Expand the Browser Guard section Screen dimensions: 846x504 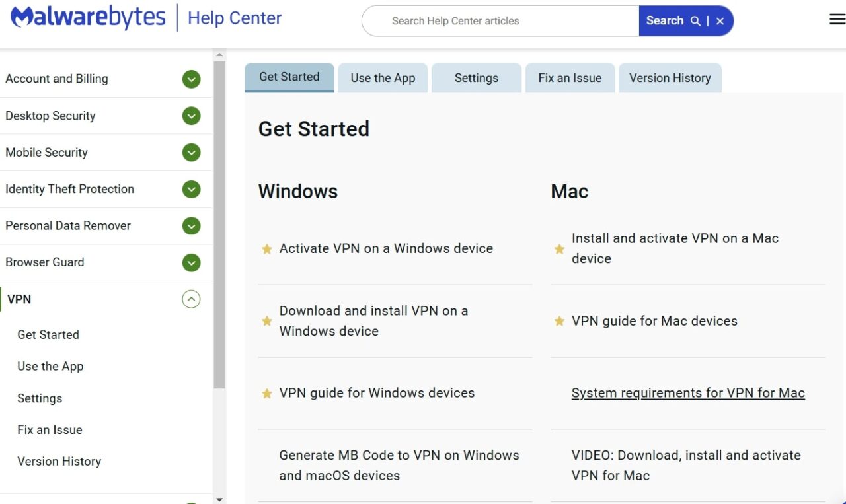[191, 263]
